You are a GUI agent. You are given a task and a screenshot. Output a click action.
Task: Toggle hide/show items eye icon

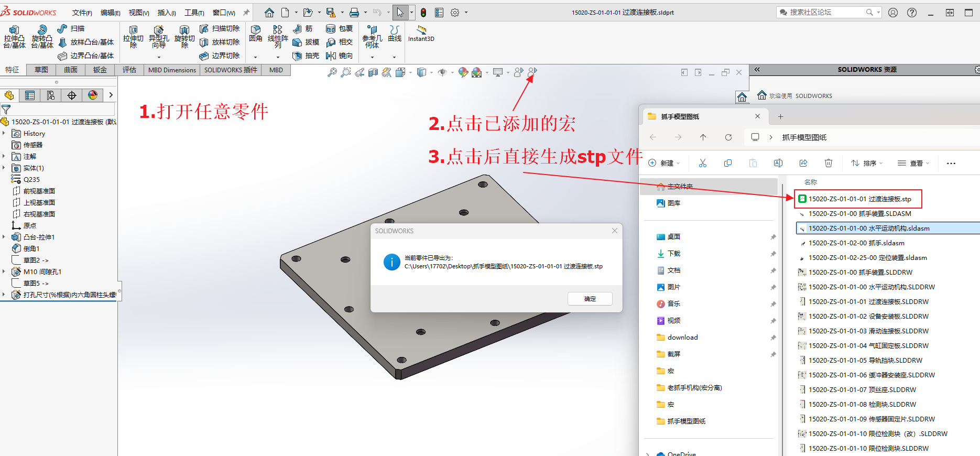tap(442, 72)
